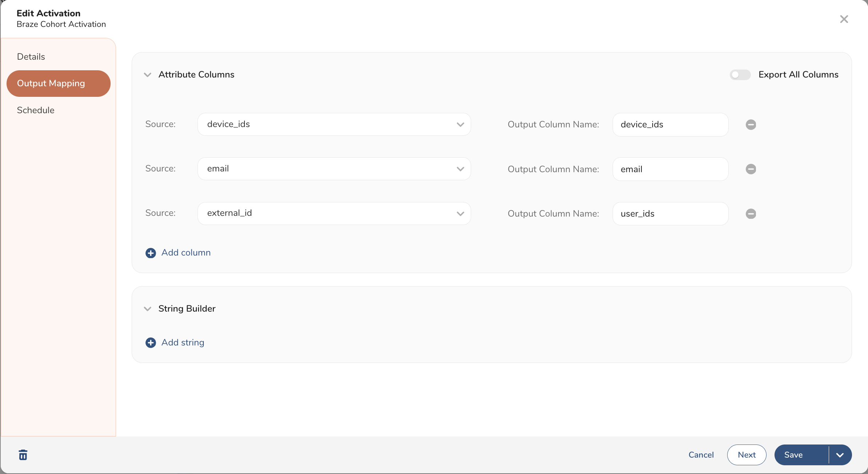Screen dimensions: 868x474
Task: Click the delete trash icon bottom left
Action: coord(23,455)
